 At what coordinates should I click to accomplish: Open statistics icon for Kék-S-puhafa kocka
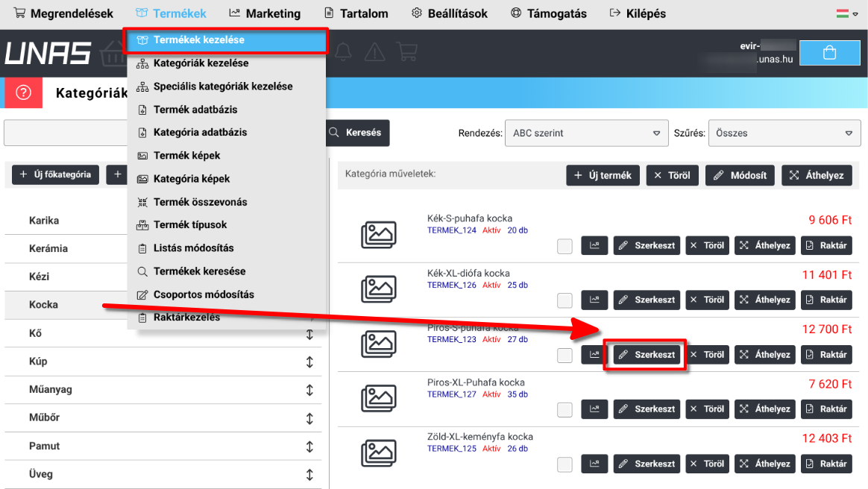coord(594,245)
